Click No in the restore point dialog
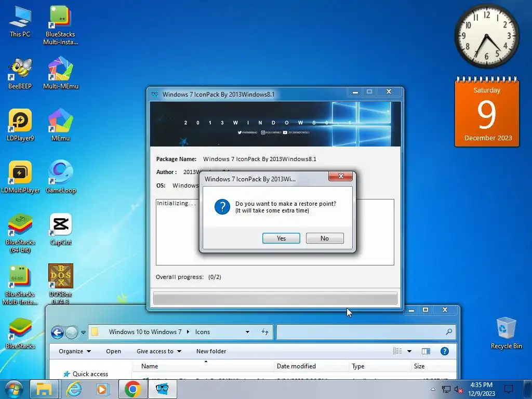Viewport: 532px width, 399px height. click(325, 238)
